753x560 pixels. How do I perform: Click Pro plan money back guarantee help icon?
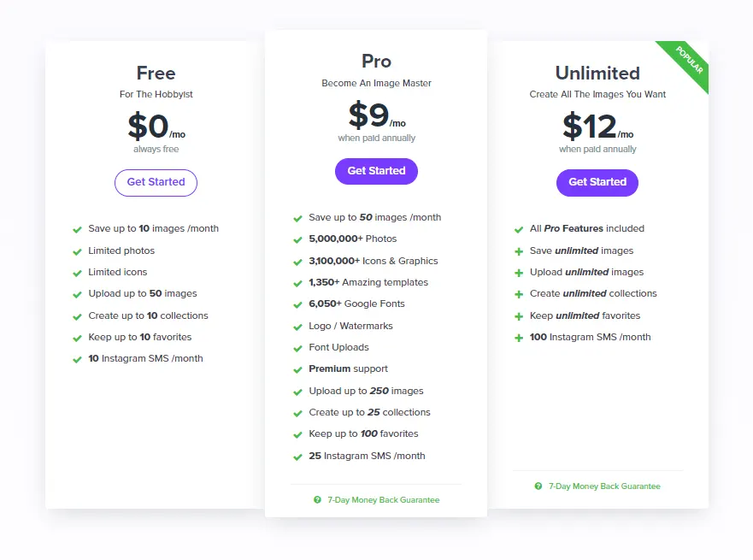pos(317,499)
